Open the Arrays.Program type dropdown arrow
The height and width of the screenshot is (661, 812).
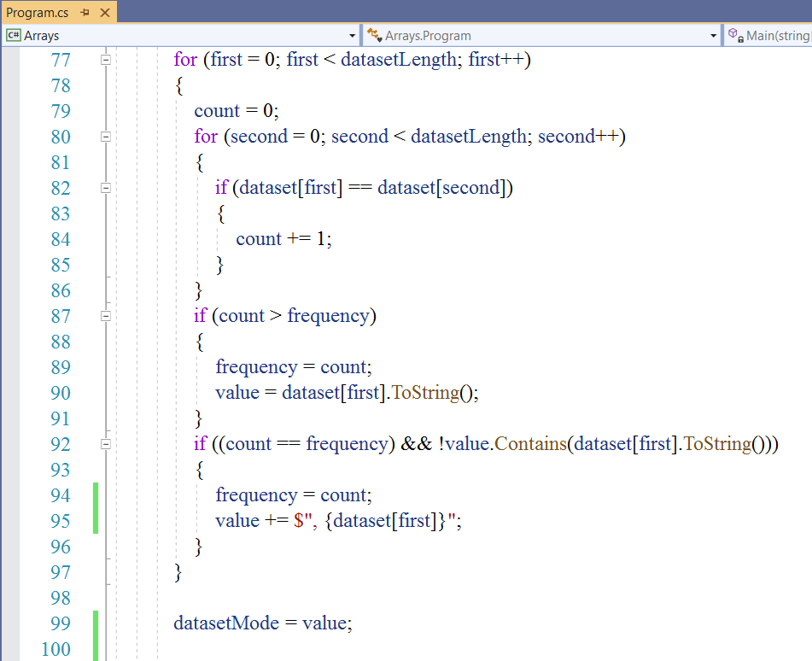tap(714, 36)
